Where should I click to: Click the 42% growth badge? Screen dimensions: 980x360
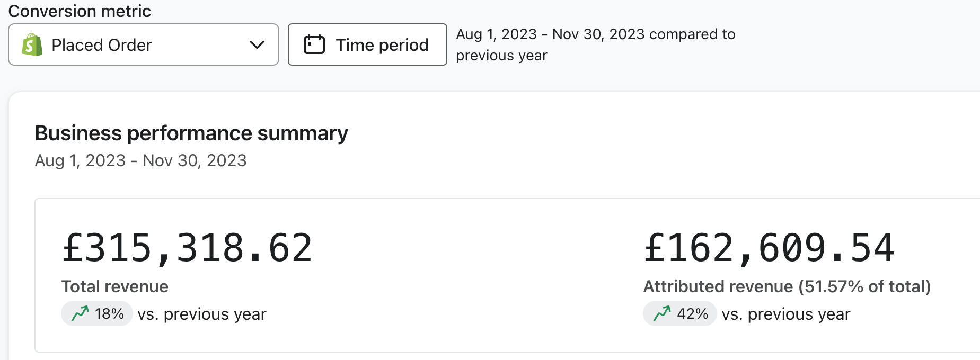679,313
